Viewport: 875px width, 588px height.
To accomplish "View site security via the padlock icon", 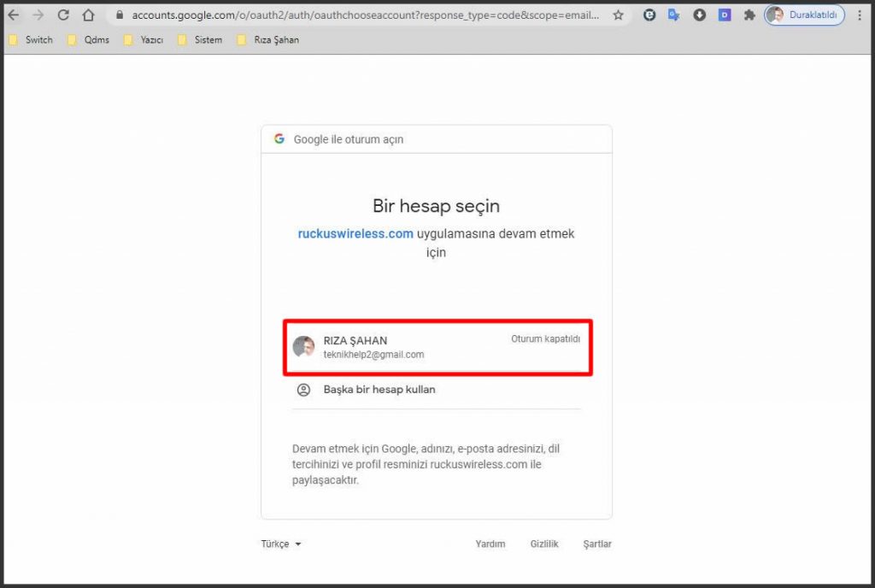I will (x=119, y=15).
